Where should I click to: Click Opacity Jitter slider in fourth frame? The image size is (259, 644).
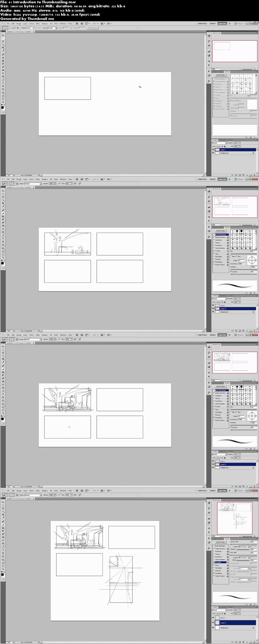tap(244, 544)
